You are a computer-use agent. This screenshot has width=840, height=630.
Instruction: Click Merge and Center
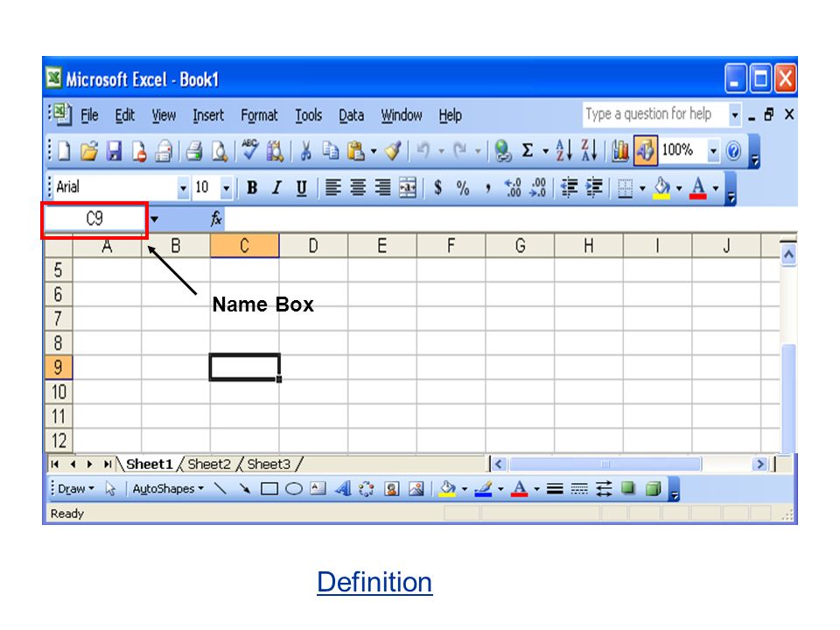[408, 187]
